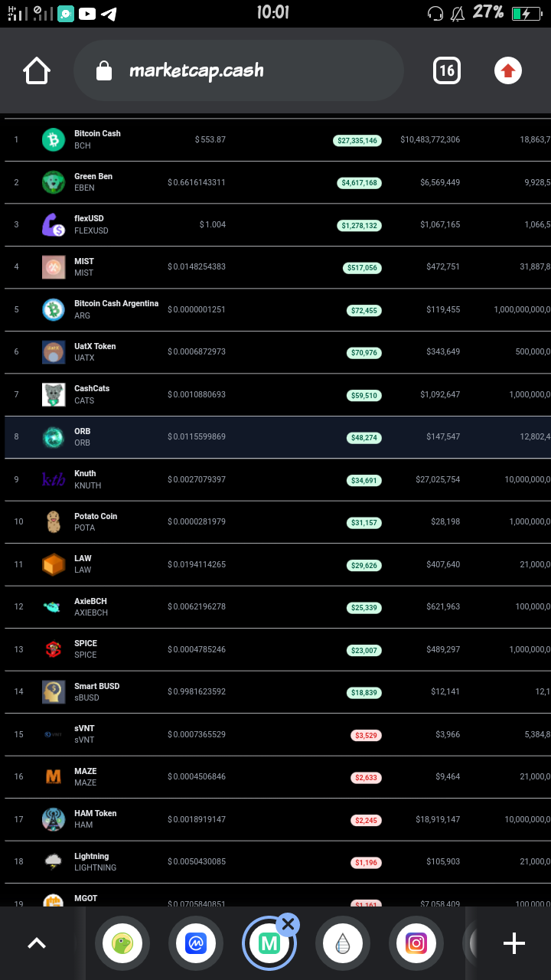Click the $27,335,146 volume badge

pyautogui.click(x=357, y=140)
